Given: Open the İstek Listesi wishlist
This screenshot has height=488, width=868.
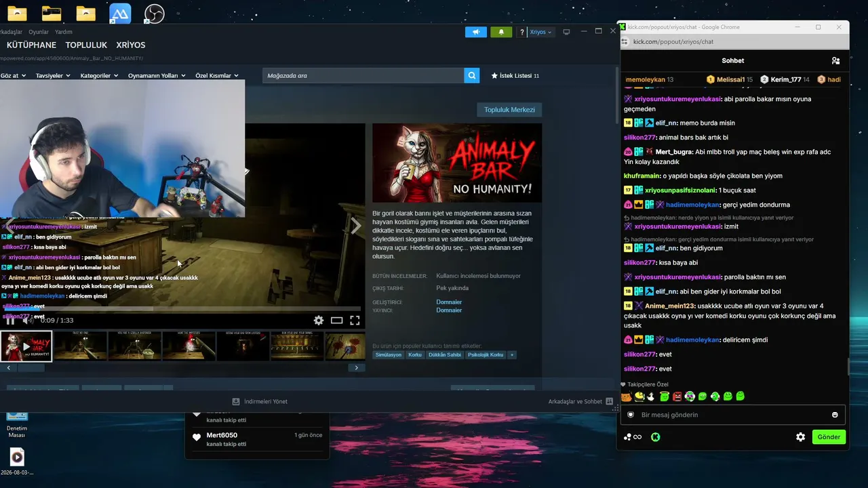Looking at the screenshot, I should pyautogui.click(x=515, y=76).
